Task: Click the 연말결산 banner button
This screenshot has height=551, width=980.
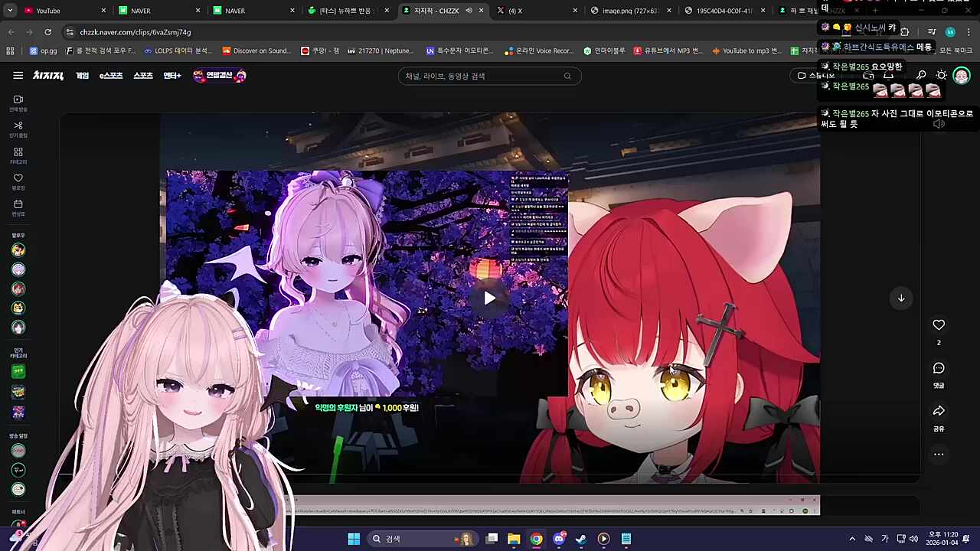Action: (220, 76)
